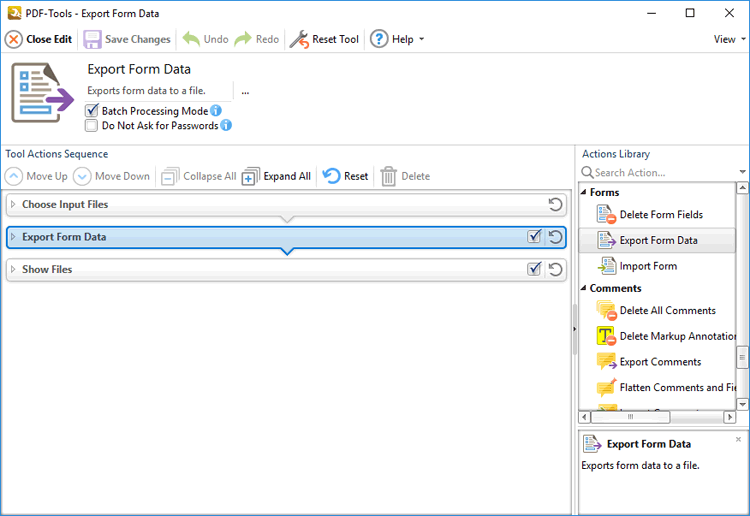Click the Flatten Comments and Fields icon
750x516 pixels.
(x=607, y=387)
